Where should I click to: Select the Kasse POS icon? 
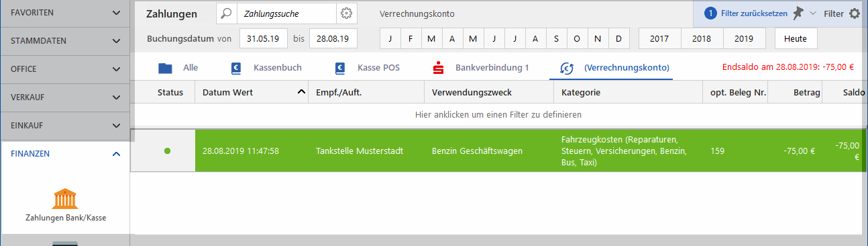pyautogui.click(x=340, y=68)
